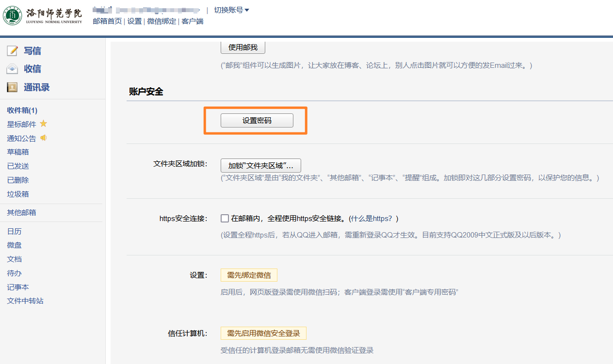This screenshot has width=613, height=364.
Task: Click the yellow star icon beside 星标邮件
Action: tap(43, 124)
